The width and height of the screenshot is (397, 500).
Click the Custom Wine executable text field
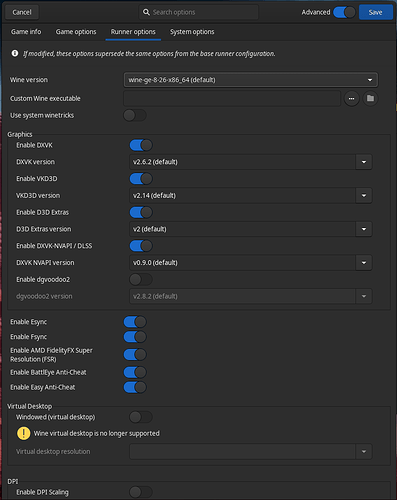coord(232,99)
